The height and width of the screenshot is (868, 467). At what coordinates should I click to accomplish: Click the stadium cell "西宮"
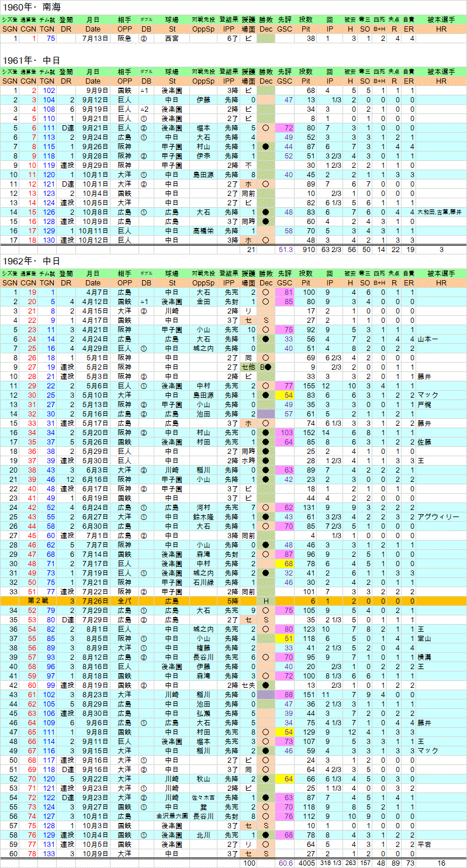click(171, 39)
